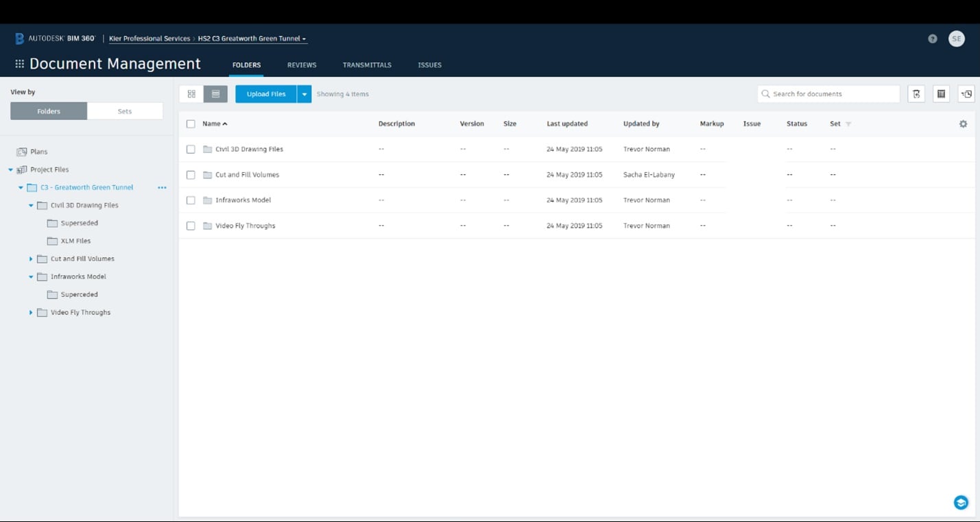Click the Version column header
Image resolution: width=980 pixels, height=522 pixels.
pos(472,124)
